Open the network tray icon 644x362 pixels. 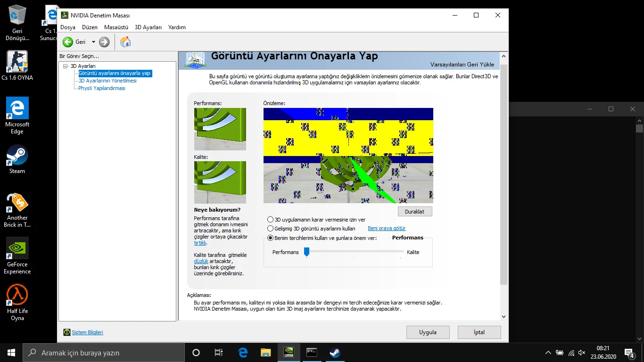pyautogui.click(x=571, y=353)
